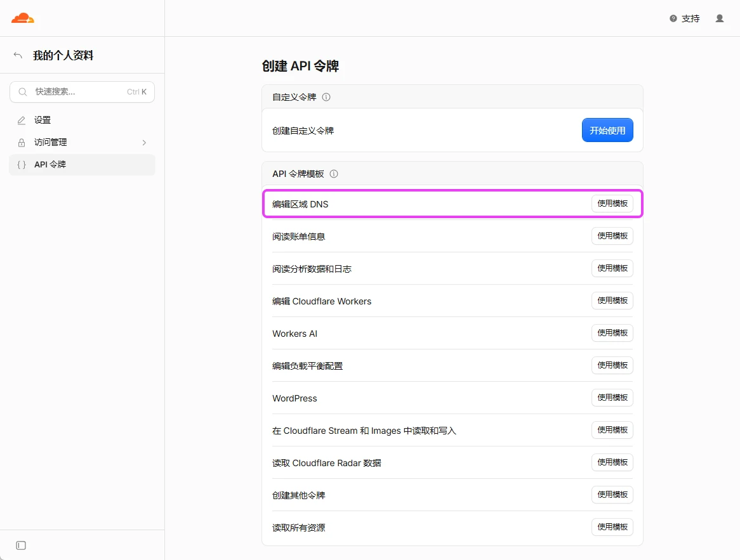Click the question mark support icon

coord(673,18)
